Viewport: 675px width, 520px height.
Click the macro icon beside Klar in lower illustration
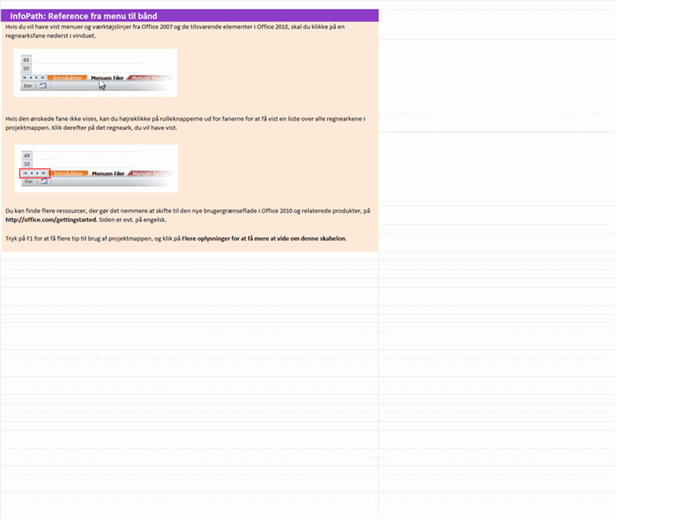coord(43,182)
